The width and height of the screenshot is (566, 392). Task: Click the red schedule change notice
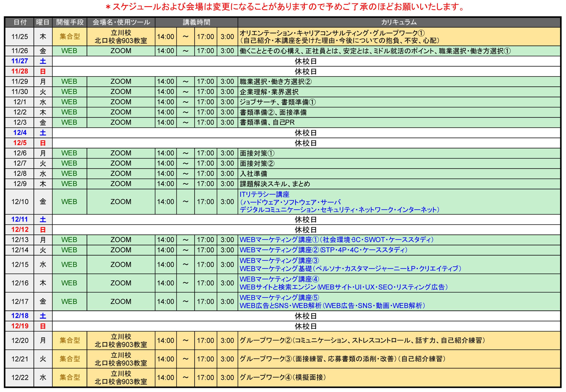click(285, 7)
